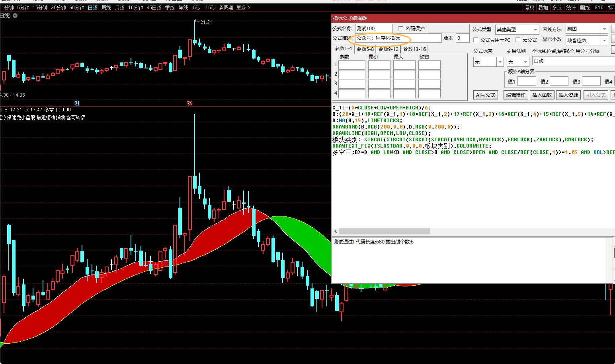Click the 叠加 overlay tool

(543, 8)
